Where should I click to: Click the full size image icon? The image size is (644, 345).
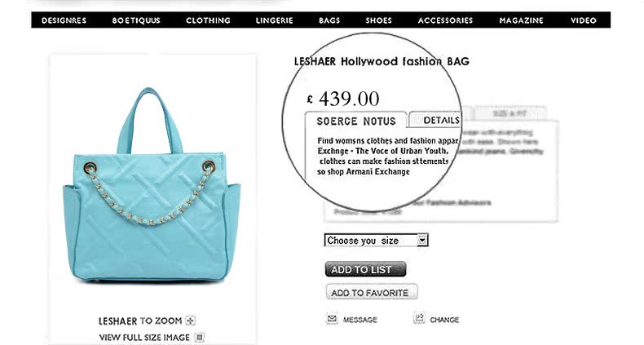coord(199,338)
